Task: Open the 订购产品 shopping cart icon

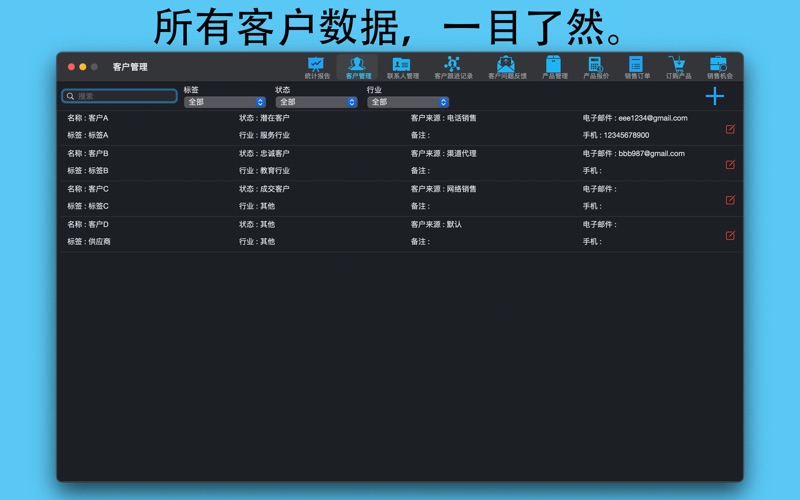Action: click(678, 67)
